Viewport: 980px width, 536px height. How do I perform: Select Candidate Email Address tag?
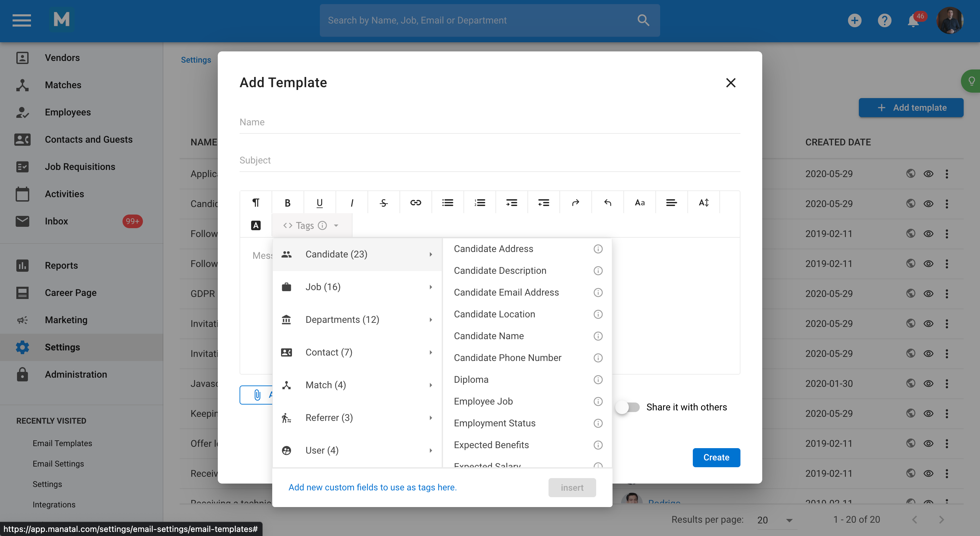[506, 293]
